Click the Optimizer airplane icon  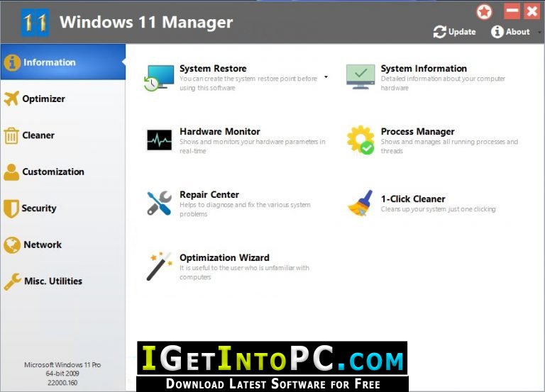11,99
